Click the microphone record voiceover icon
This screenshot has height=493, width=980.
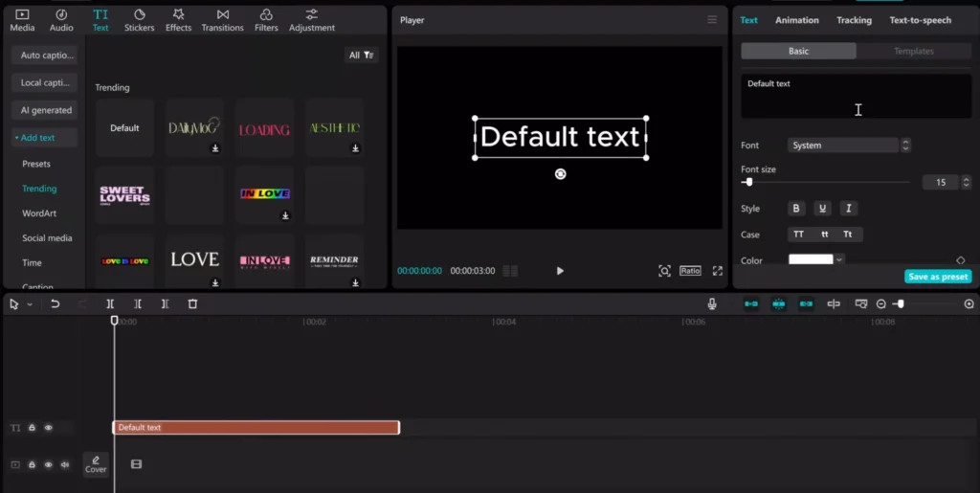712,303
